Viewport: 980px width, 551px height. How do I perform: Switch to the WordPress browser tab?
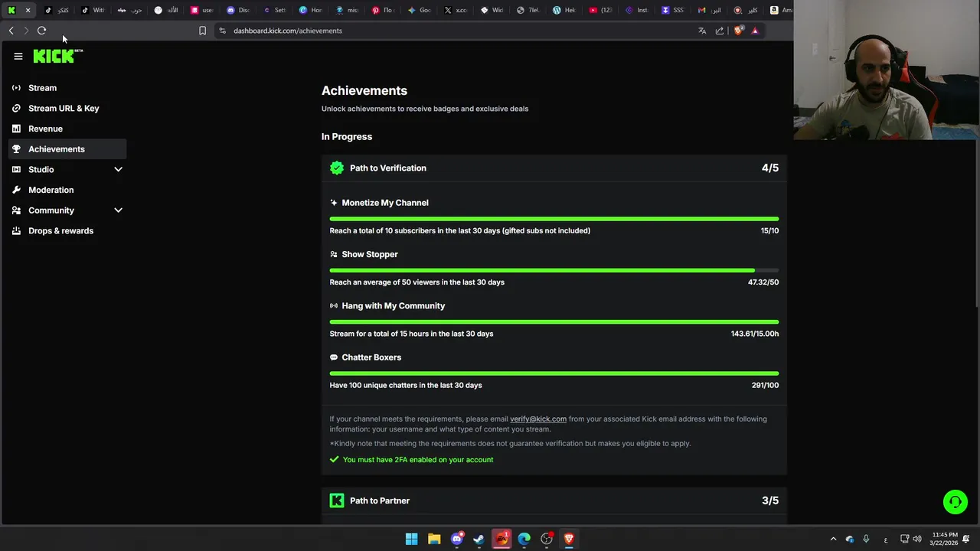click(x=564, y=10)
